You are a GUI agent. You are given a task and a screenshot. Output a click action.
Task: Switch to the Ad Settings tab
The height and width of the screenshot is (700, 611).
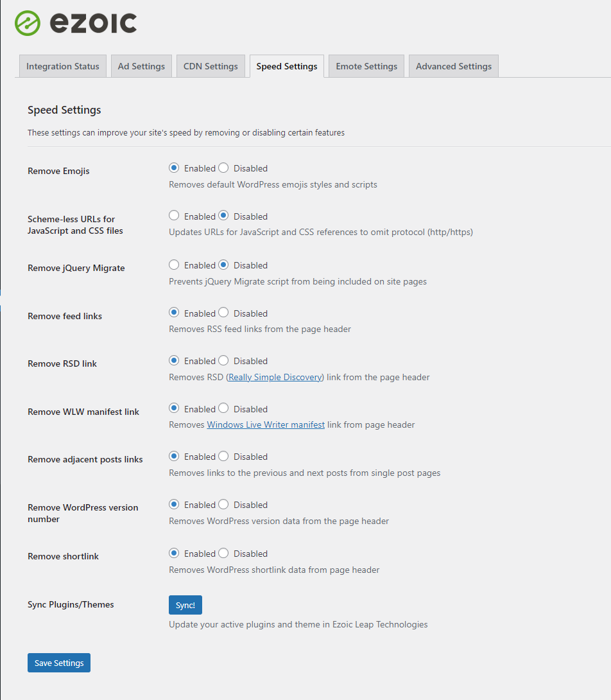pyautogui.click(x=141, y=66)
